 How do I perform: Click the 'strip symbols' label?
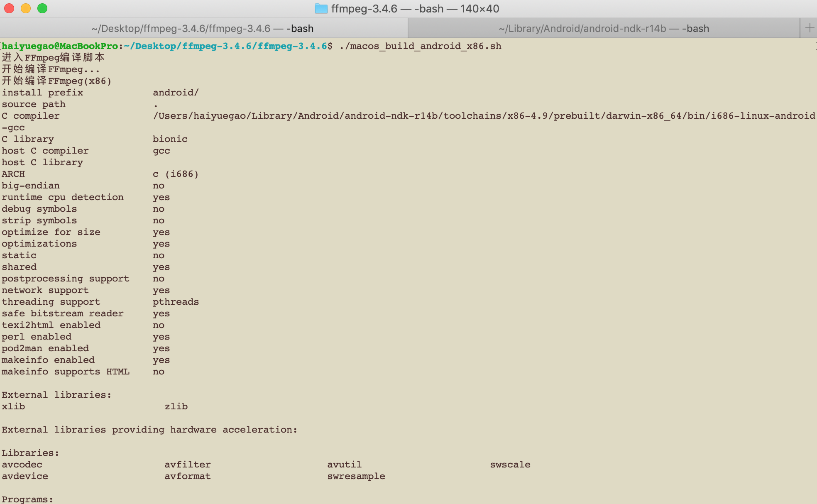[x=39, y=220]
